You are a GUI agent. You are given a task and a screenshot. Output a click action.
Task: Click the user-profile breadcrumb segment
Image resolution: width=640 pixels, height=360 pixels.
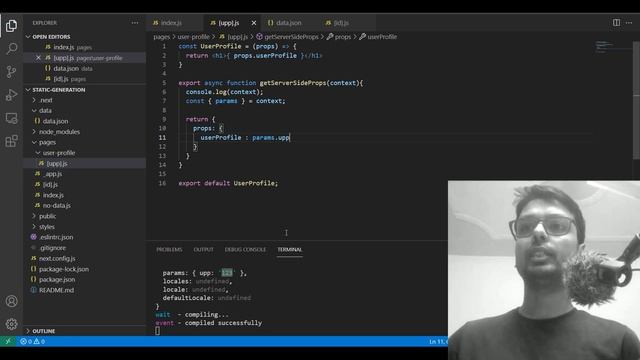pos(193,37)
